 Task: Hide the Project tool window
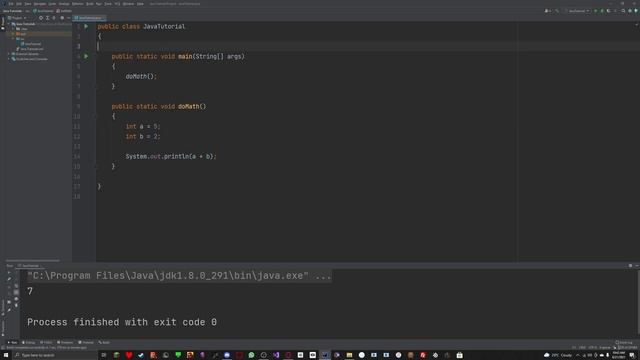68,18
